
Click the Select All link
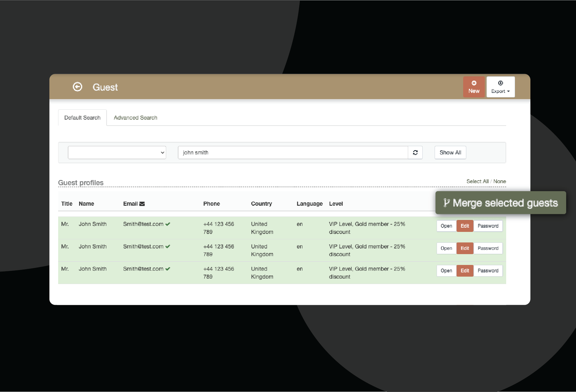[x=477, y=181]
